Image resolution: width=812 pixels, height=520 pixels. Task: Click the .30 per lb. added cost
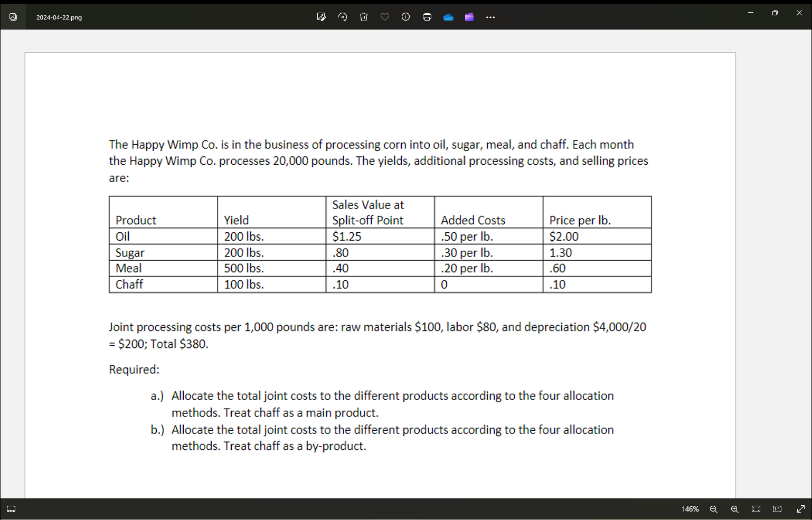point(488,252)
